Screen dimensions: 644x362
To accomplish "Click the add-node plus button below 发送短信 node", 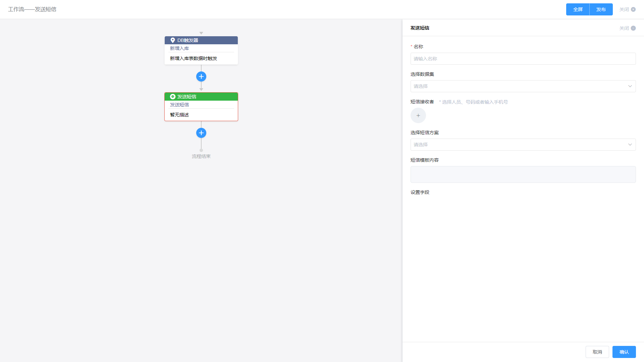I will click(x=201, y=133).
